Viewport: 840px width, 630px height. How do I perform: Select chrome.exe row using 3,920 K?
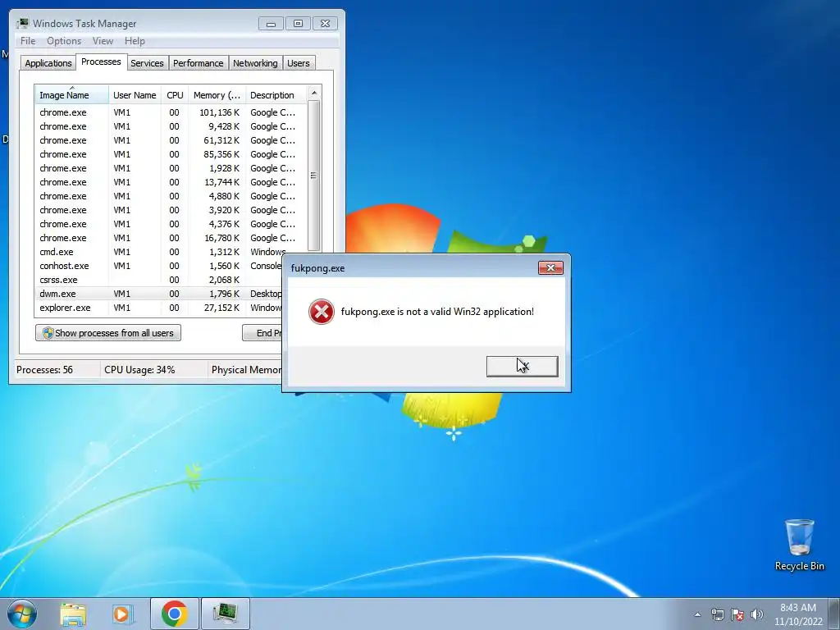(x=171, y=210)
